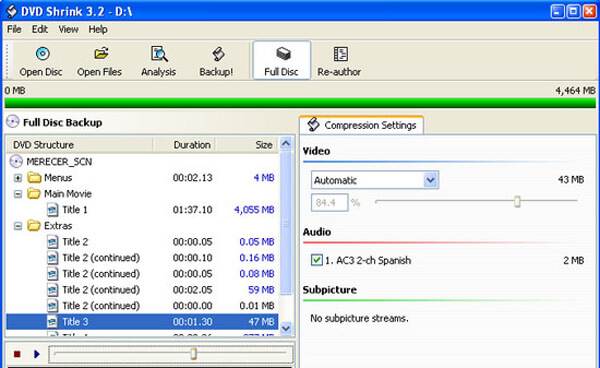600x368 pixels.
Task: Select the Compression Settings tab
Action: coord(362,125)
